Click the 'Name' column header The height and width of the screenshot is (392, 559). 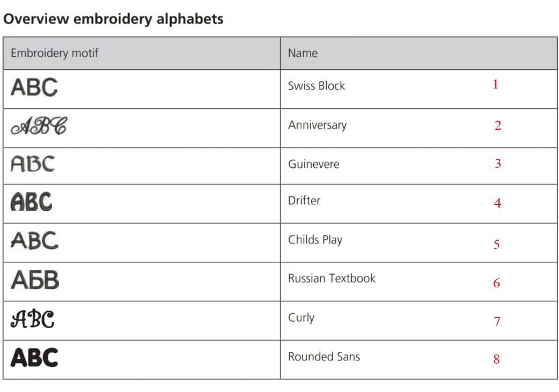[x=303, y=53]
